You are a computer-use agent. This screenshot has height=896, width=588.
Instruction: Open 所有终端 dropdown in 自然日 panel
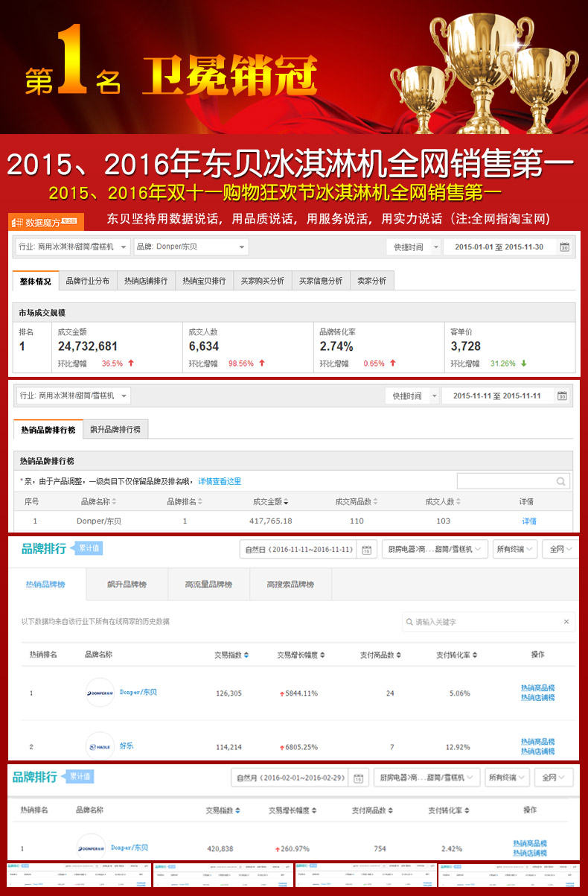point(516,550)
